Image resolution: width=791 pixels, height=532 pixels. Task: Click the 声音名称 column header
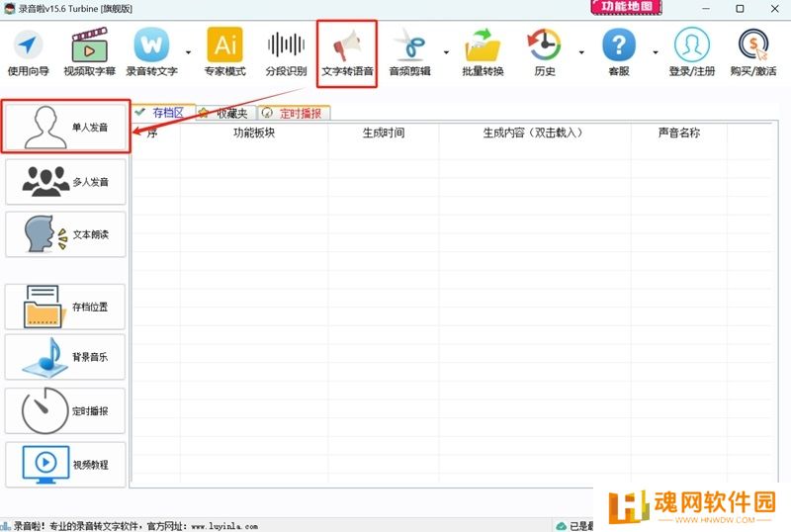[679, 133]
